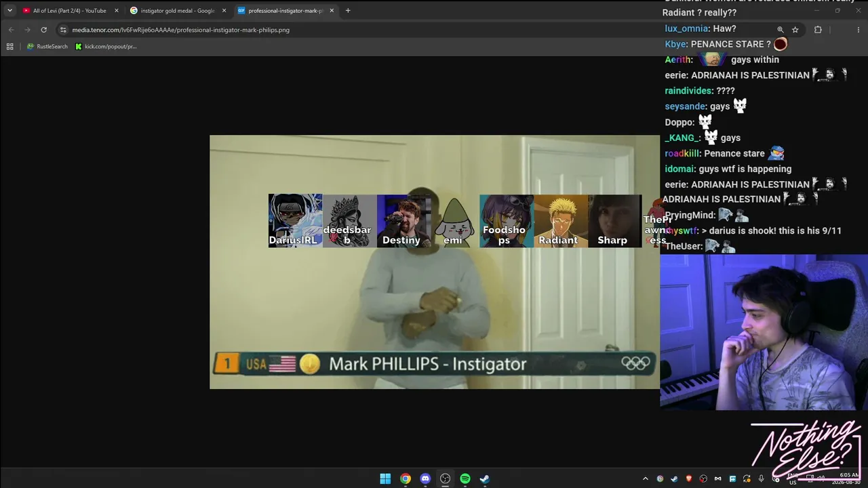Select the professional-instigator-mark-philips tab

[285, 10]
